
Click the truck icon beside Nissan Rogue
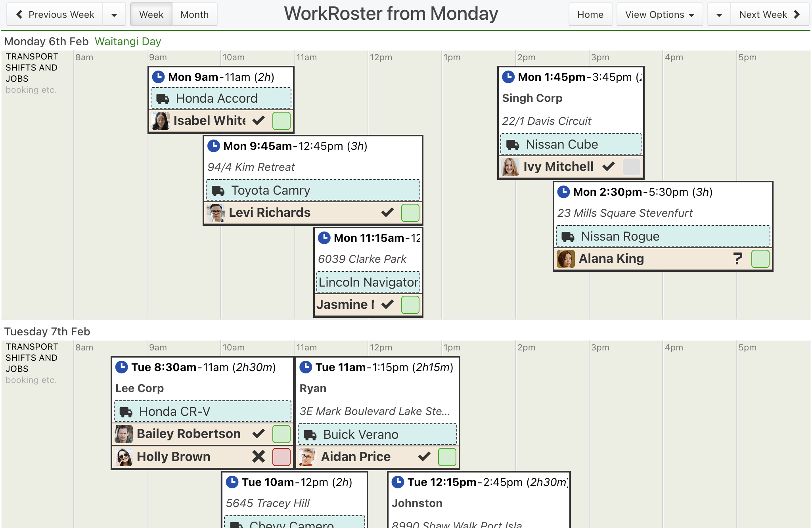point(568,237)
